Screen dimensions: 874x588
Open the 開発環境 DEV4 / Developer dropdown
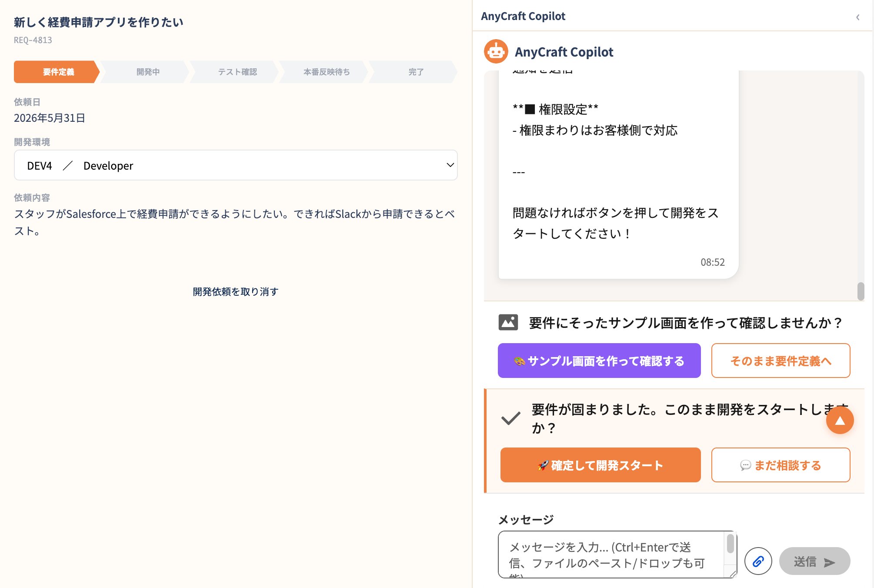(x=236, y=165)
